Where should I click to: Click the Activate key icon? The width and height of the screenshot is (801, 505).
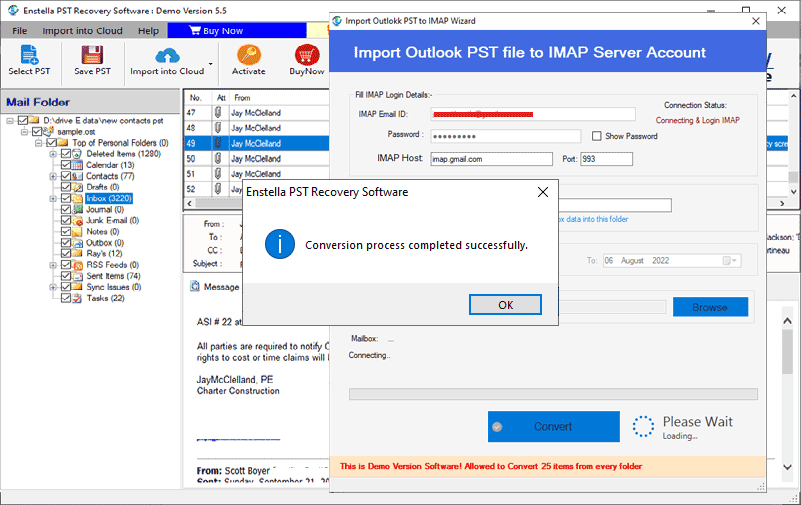pyautogui.click(x=249, y=55)
